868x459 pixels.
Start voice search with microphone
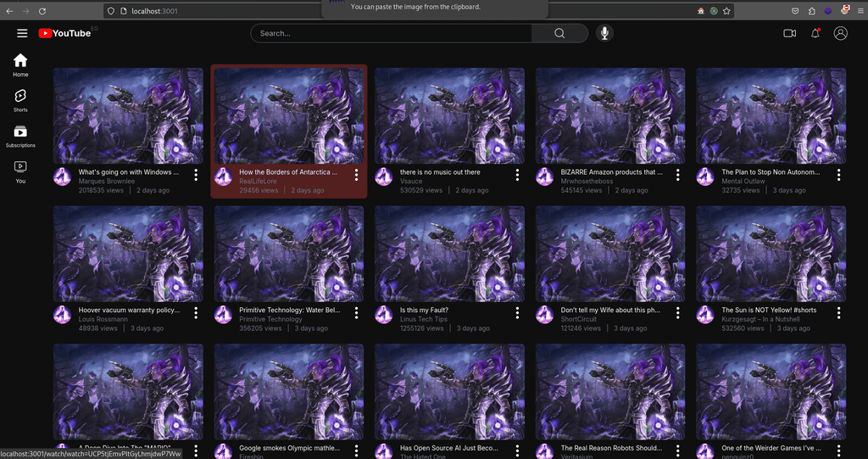(x=604, y=33)
